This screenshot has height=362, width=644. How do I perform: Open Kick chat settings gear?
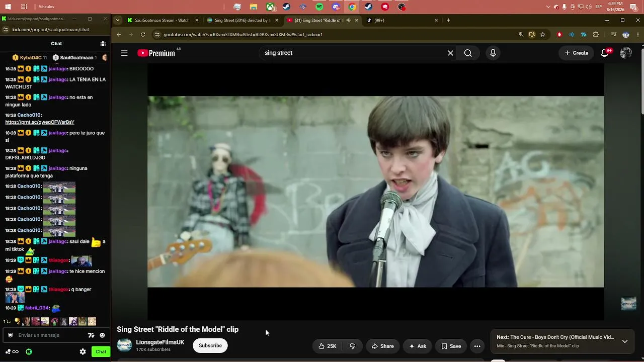coord(83,351)
